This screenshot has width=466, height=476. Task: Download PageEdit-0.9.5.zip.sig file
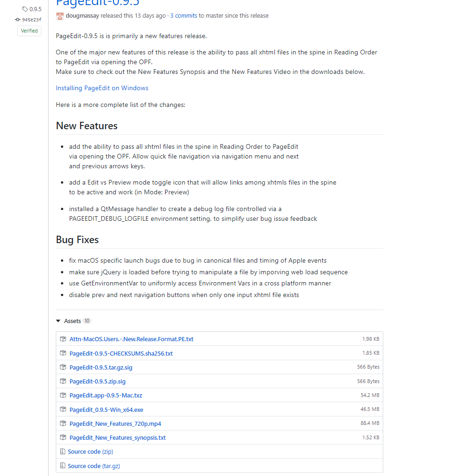[x=97, y=381]
